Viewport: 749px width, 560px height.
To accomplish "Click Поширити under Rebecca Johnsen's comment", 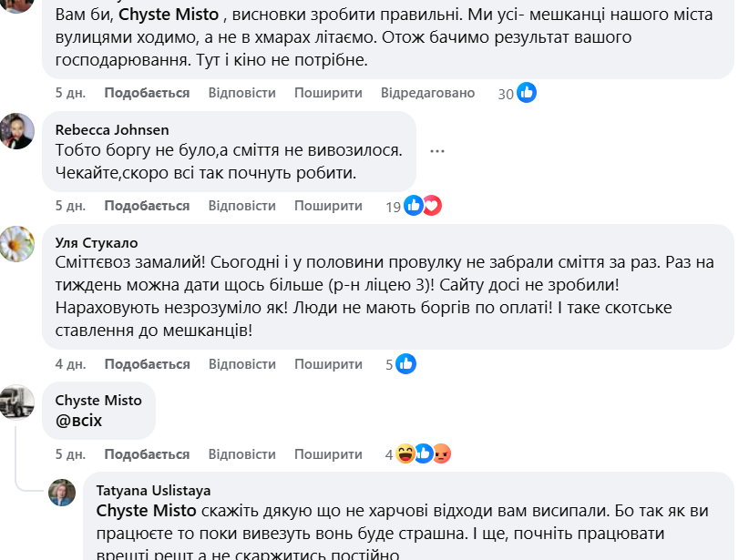I will [328, 206].
